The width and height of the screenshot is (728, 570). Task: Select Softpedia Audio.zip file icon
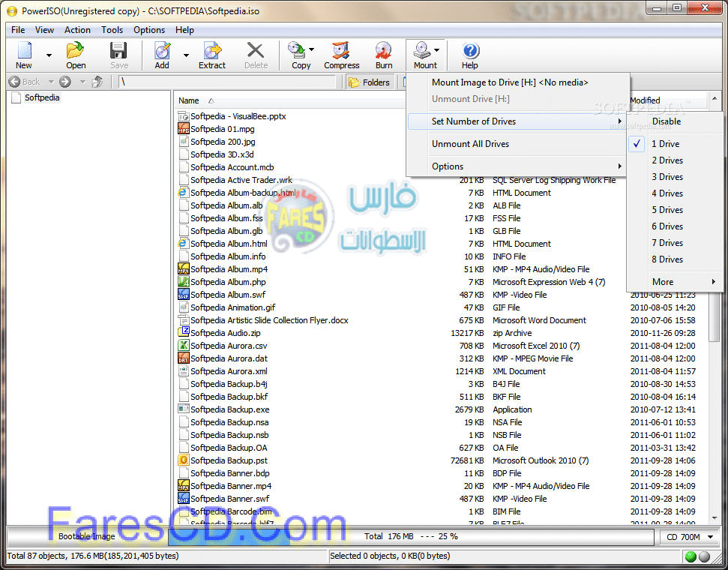184,332
